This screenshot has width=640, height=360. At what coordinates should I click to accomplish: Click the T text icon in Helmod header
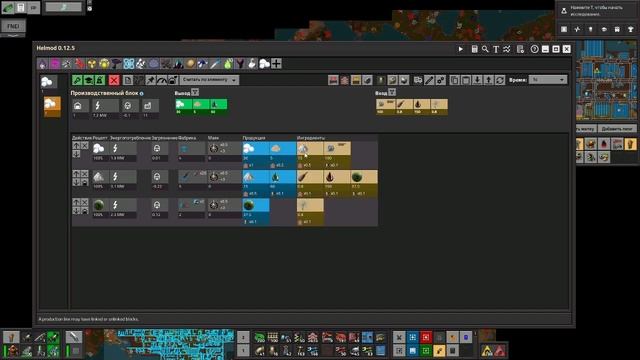(x=496, y=49)
